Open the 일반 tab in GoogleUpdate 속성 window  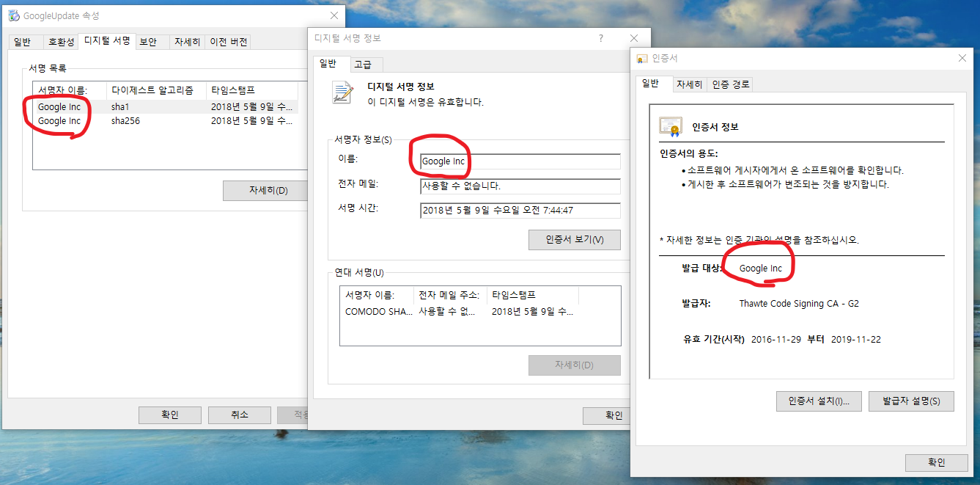click(x=22, y=42)
